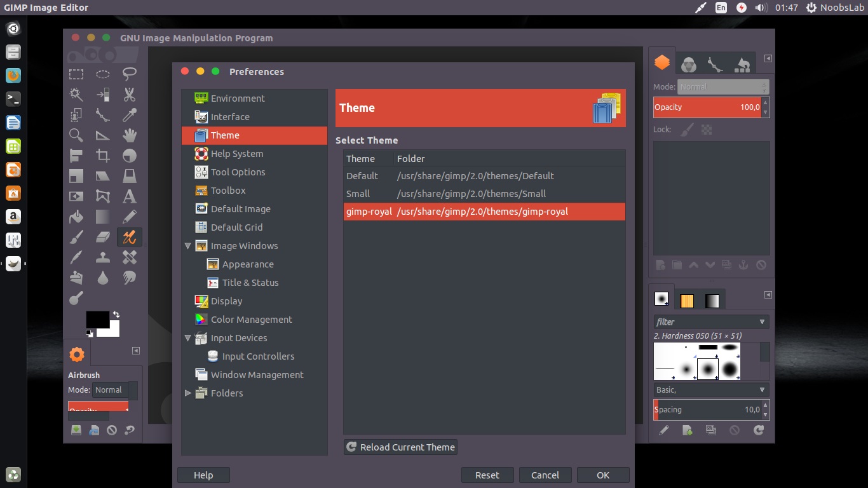This screenshot has width=868, height=488.
Task: Open Firefox from the Ubuntu launcher
Action: pyautogui.click(x=13, y=76)
